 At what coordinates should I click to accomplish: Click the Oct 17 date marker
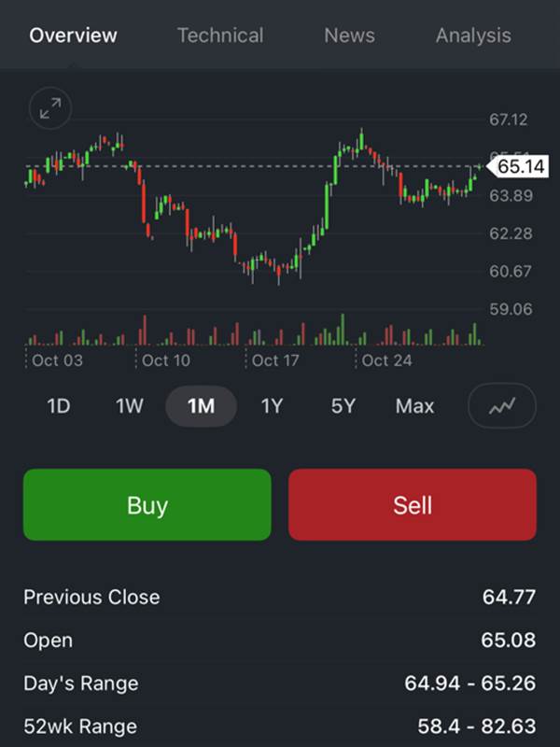(x=275, y=360)
